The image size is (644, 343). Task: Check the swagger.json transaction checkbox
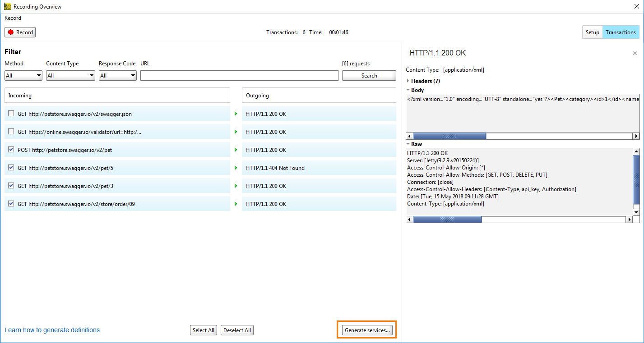[11, 114]
